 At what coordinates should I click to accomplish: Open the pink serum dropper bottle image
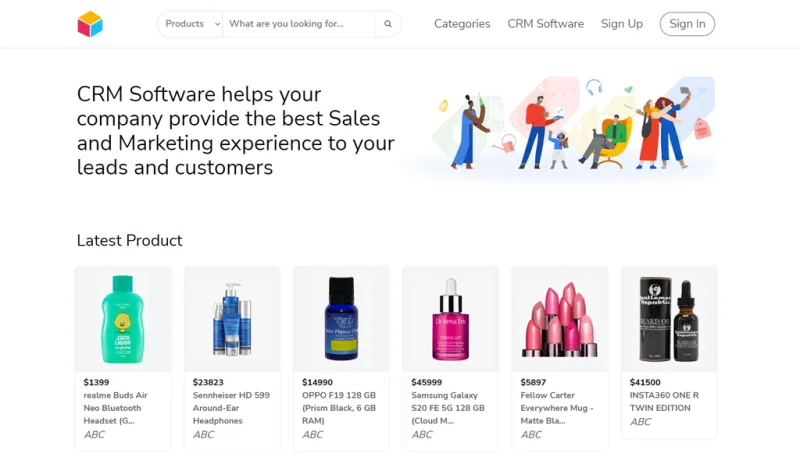coord(451,319)
